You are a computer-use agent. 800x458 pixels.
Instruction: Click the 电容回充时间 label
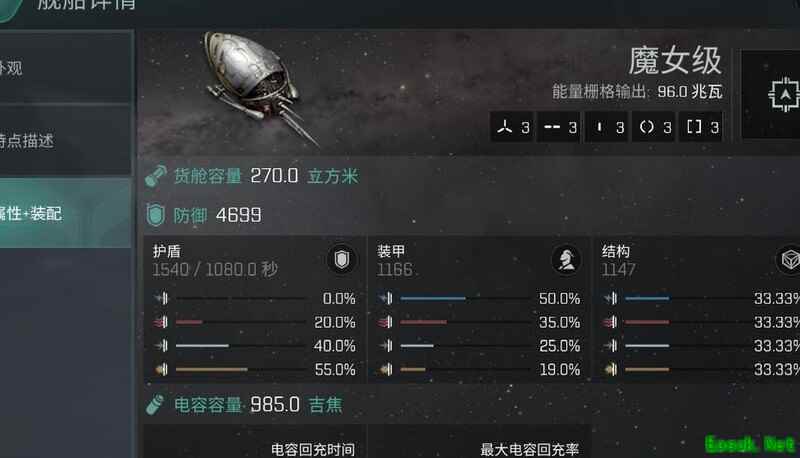pyautogui.click(x=313, y=449)
